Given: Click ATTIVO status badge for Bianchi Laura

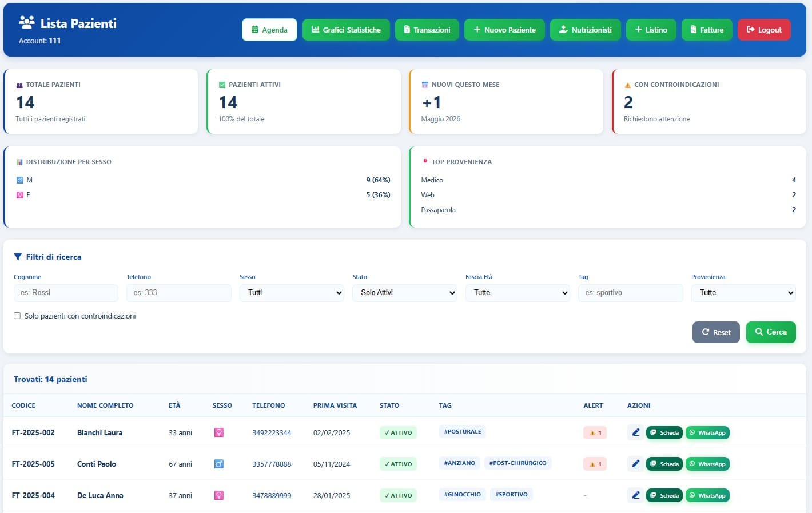Looking at the screenshot, I should tap(398, 433).
